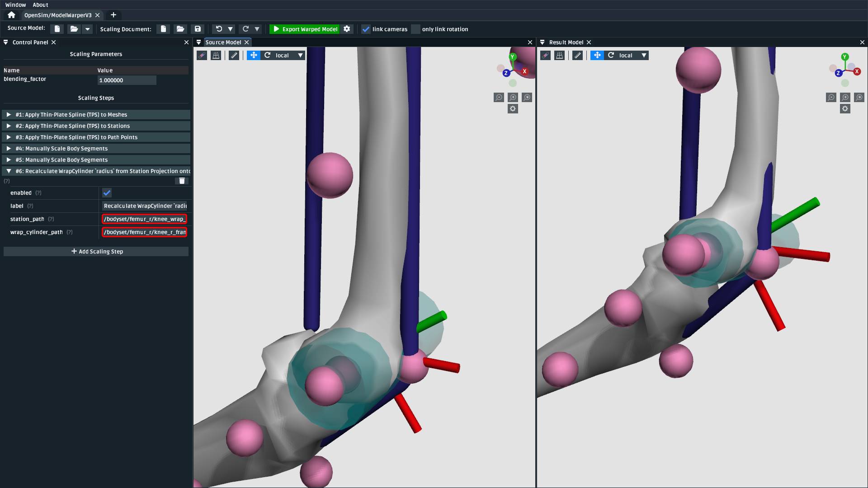Expand step #1 Apply TPS to Meshes
This screenshot has width=868, height=488.
coord(9,115)
